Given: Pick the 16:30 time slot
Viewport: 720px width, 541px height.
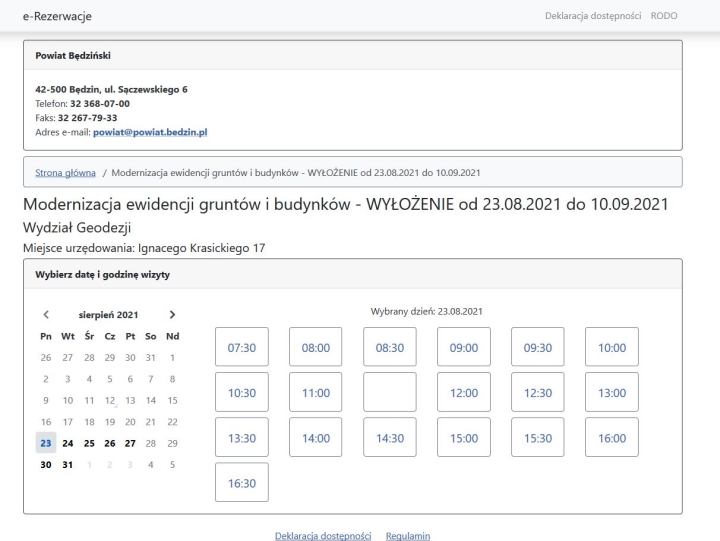Looking at the screenshot, I should [241, 482].
